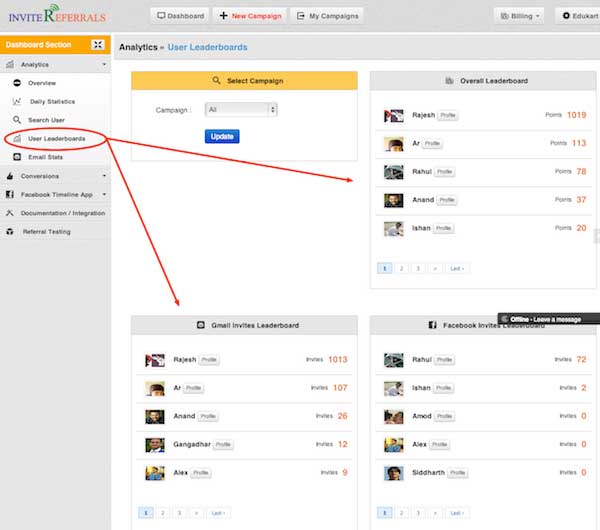Click the Offline chat widget icon
Screen dimensions: 600x530
click(x=505, y=319)
